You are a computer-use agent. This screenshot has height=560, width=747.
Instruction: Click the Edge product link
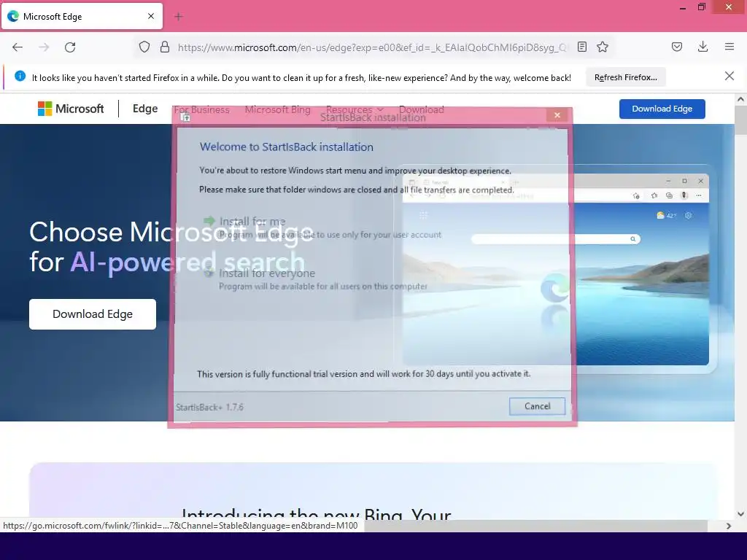coord(145,109)
